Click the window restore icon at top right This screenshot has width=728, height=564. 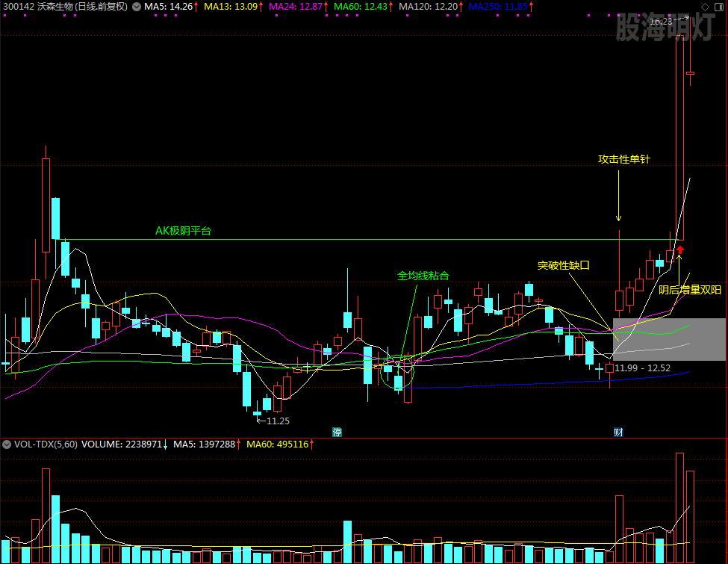tap(719, 7)
